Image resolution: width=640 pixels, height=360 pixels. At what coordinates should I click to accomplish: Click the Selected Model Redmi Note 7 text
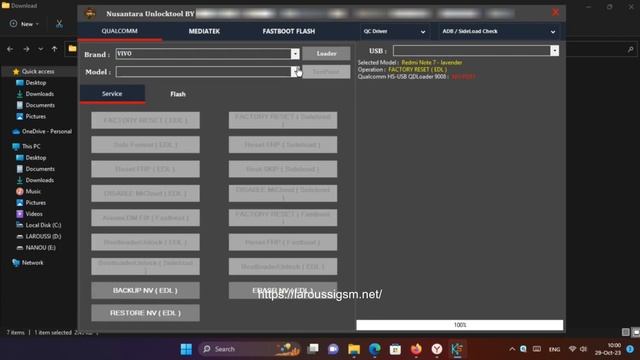tap(410, 62)
